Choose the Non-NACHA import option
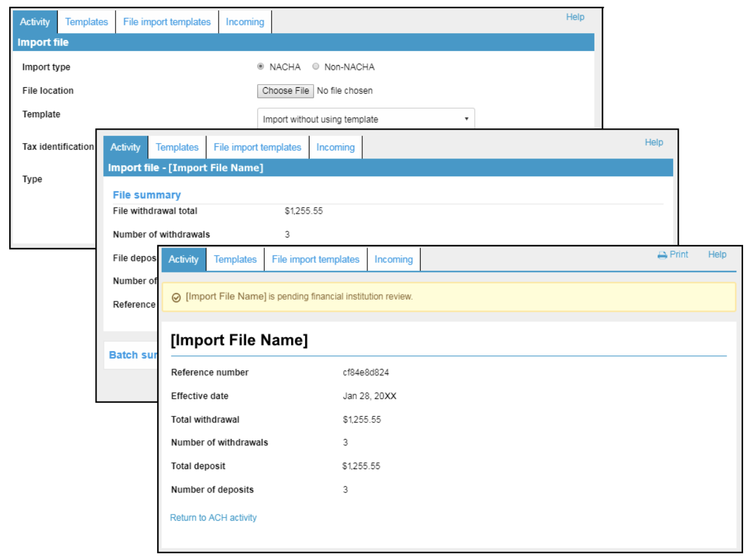The image size is (748, 560). pyautogui.click(x=315, y=67)
